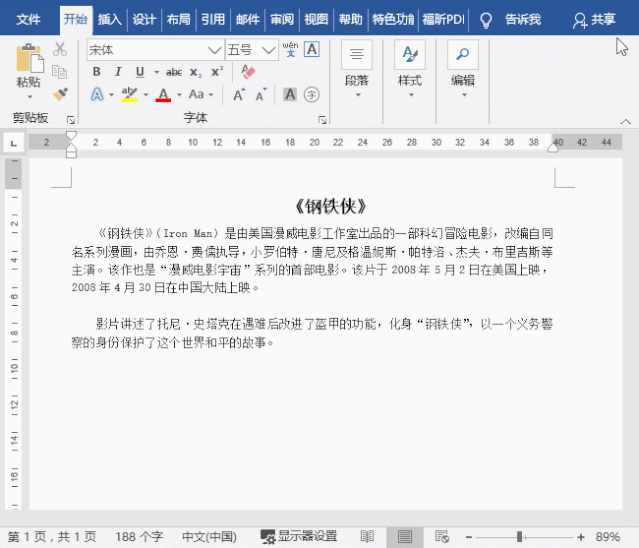Screen dimensions: 639x548
Task: Click the zoom out minus button
Action: pos(469,537)
